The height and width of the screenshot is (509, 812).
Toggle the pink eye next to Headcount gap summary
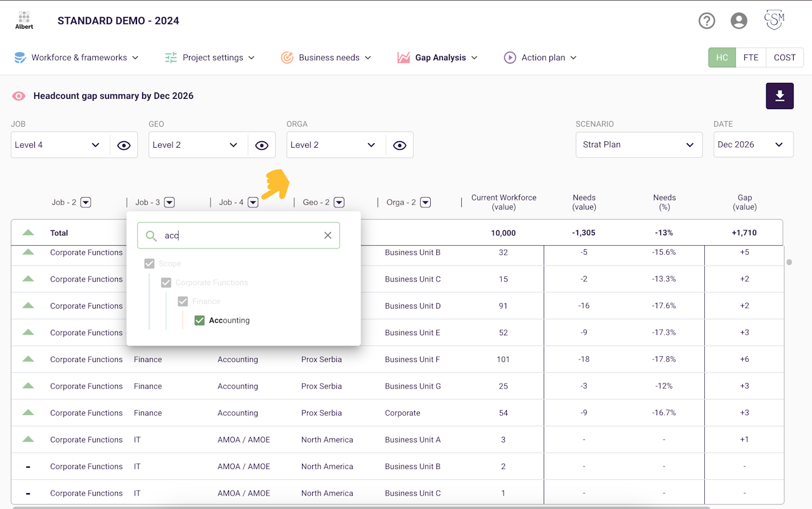pyautogui.click(x=19, y=96)
